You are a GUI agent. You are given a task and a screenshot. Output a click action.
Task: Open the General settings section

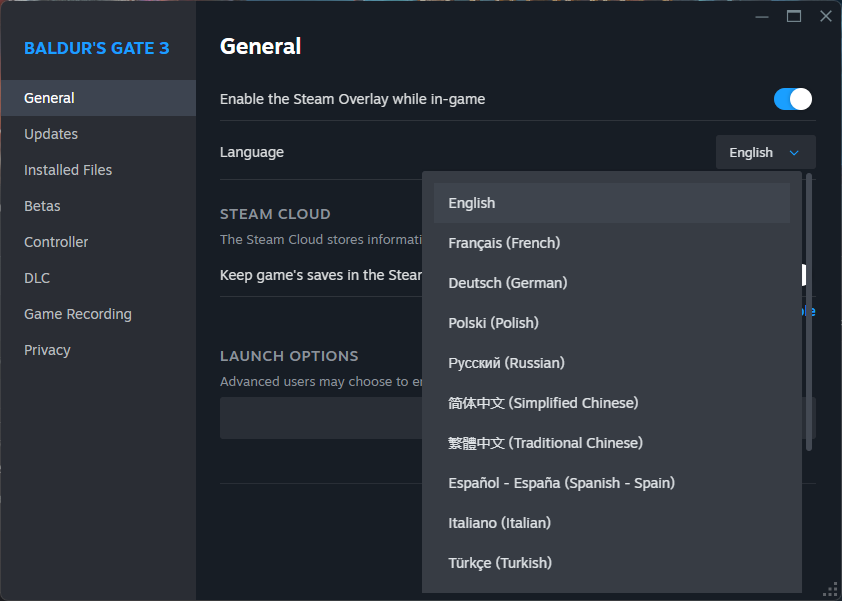click(98, 98)
